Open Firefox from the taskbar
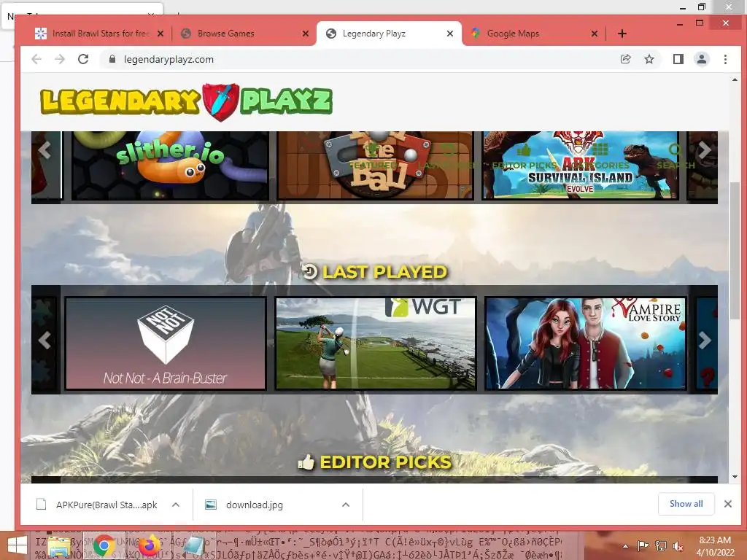The height and width of the screenshot is (560, 747). (149, 546)
